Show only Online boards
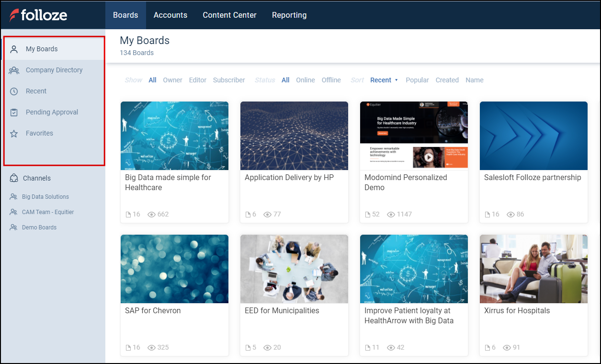 tap(305, 80)
